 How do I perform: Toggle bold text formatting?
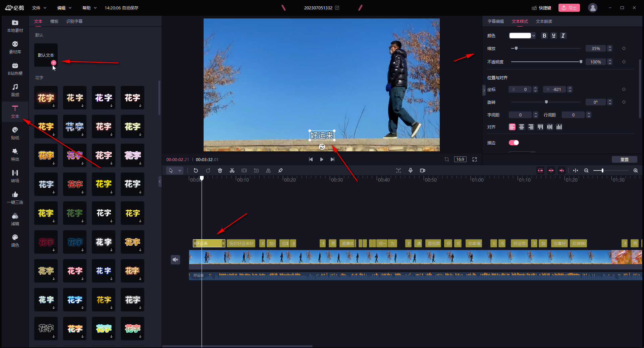[x=544, y=36]
